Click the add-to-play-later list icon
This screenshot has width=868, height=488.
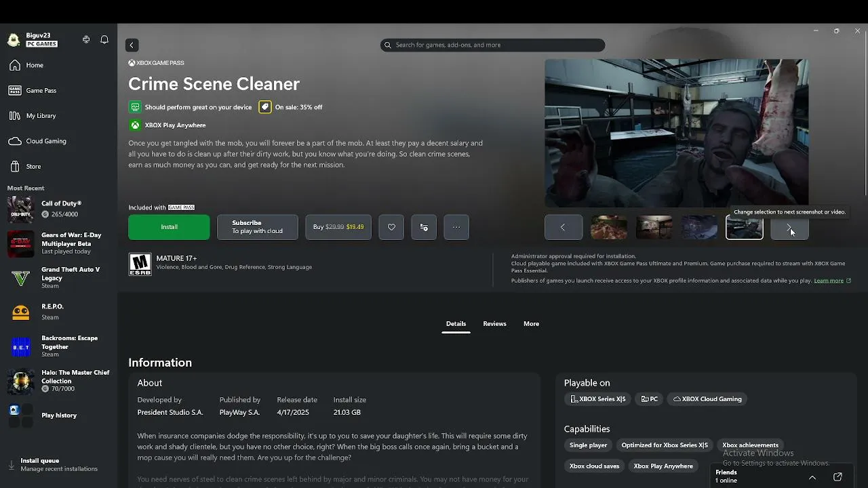tap(424, 227)
